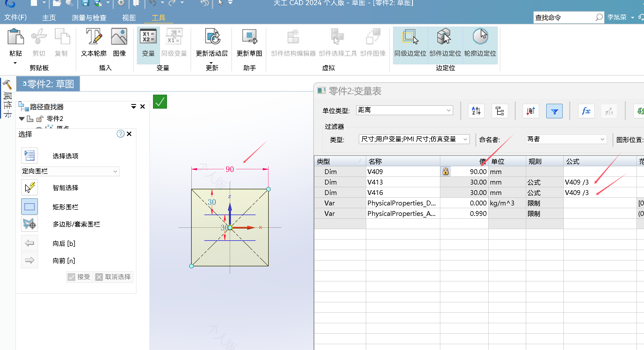Click the Update Sketch (更新草图) icon
The width and height of the screenshot is (644, 350).
coord(249,36)
